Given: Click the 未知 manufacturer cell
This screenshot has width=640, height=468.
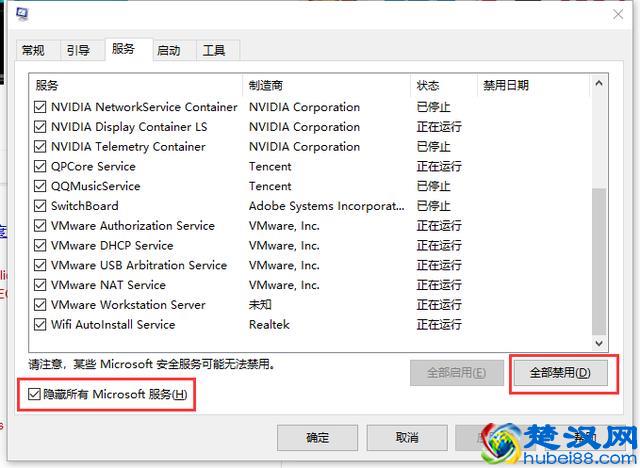Looking at the screenshot, I should click(260, 305).
